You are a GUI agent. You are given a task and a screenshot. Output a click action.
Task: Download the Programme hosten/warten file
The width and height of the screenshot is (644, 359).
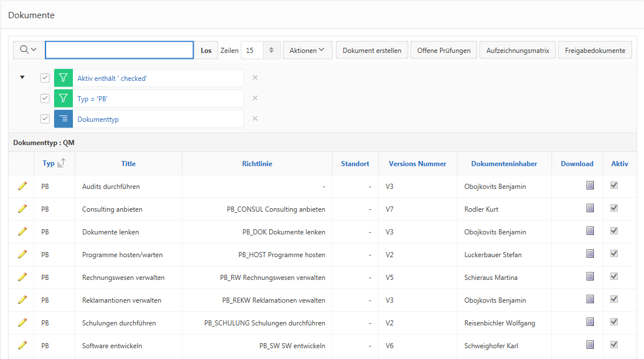coord(590,253)
